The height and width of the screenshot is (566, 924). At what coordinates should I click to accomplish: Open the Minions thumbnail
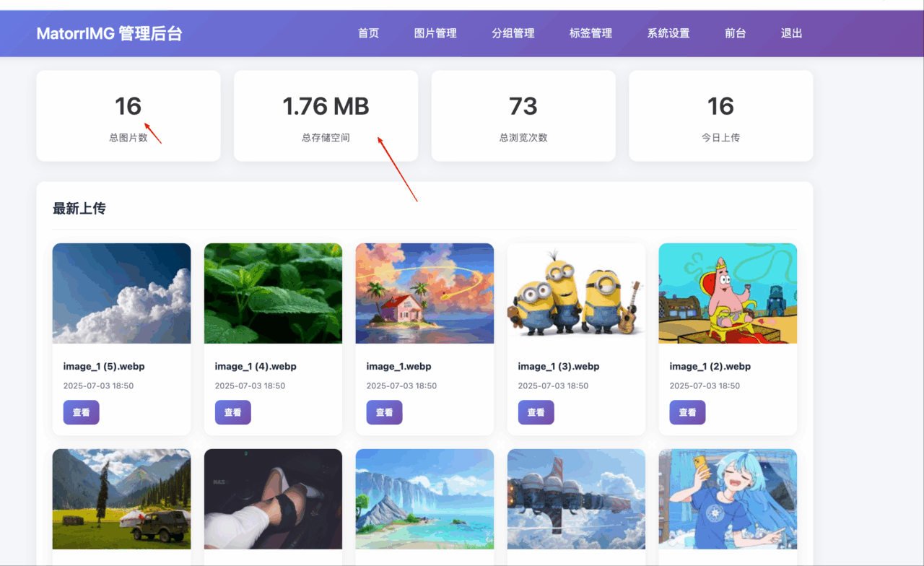576,293
